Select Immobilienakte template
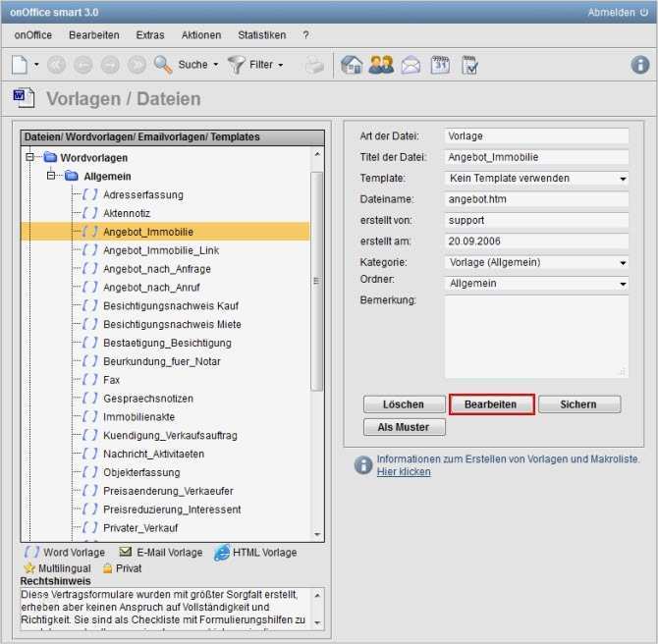 (138, 416)
